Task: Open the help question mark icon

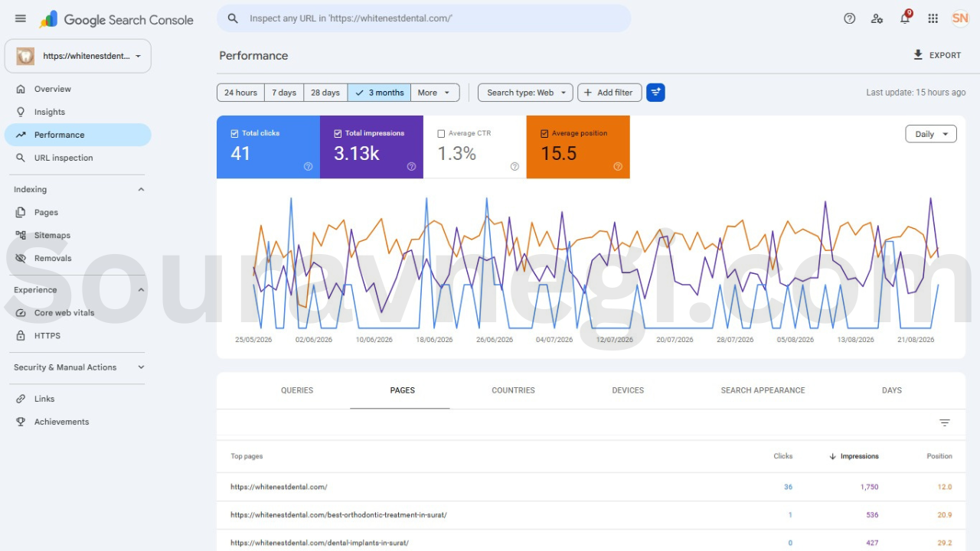Action: click(850, 18)
